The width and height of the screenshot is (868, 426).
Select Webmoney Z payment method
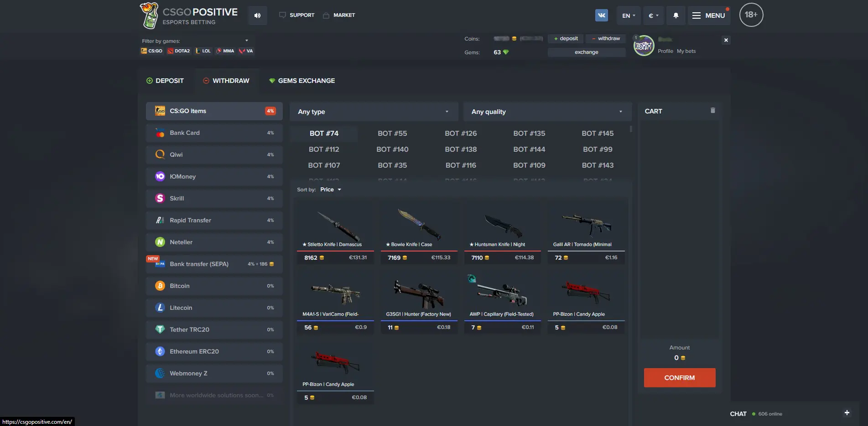click(x=214, y=374)
